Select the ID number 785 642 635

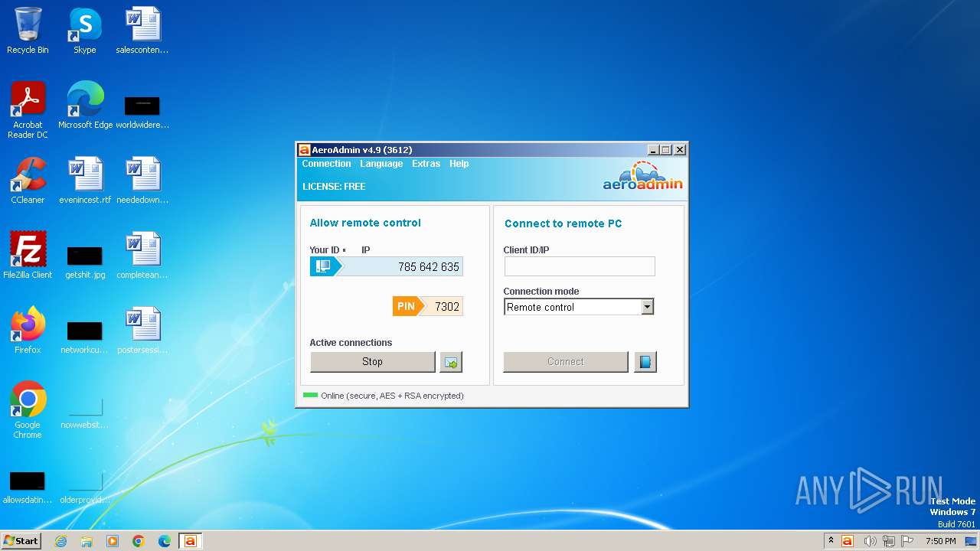click(x=429, y=267)
